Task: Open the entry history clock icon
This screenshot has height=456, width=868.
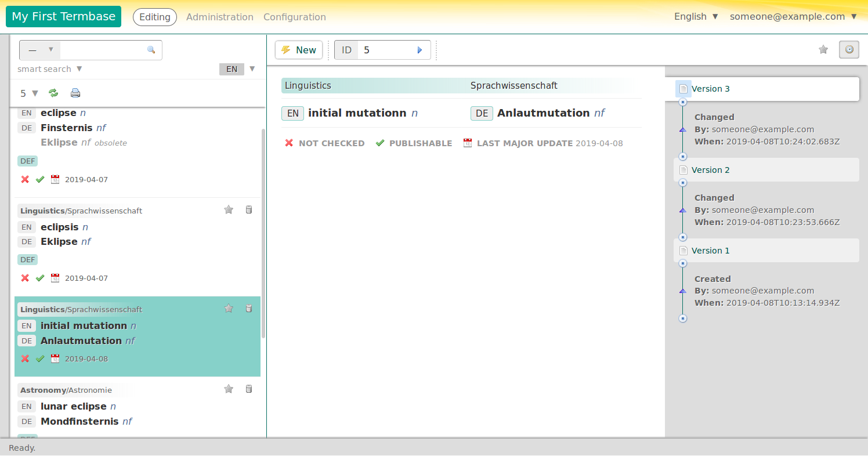Action: pyautogui.click(x=848, y=50)
